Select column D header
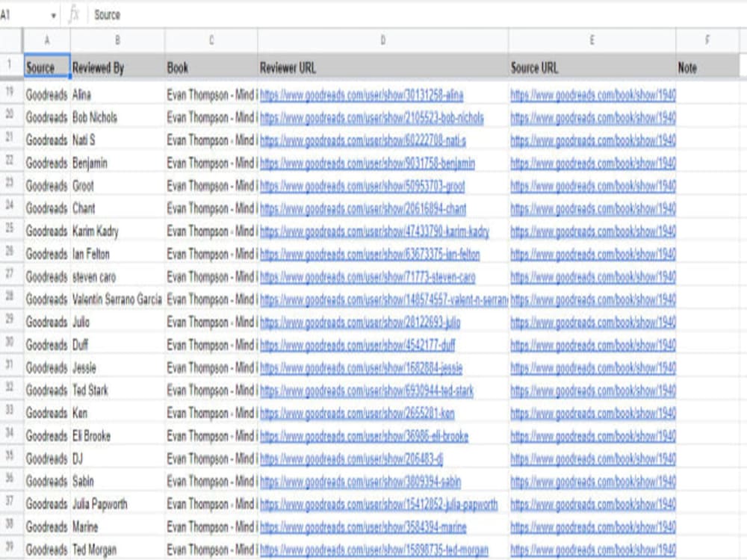Viewport: 747px width, 560px height. point(383,40)
